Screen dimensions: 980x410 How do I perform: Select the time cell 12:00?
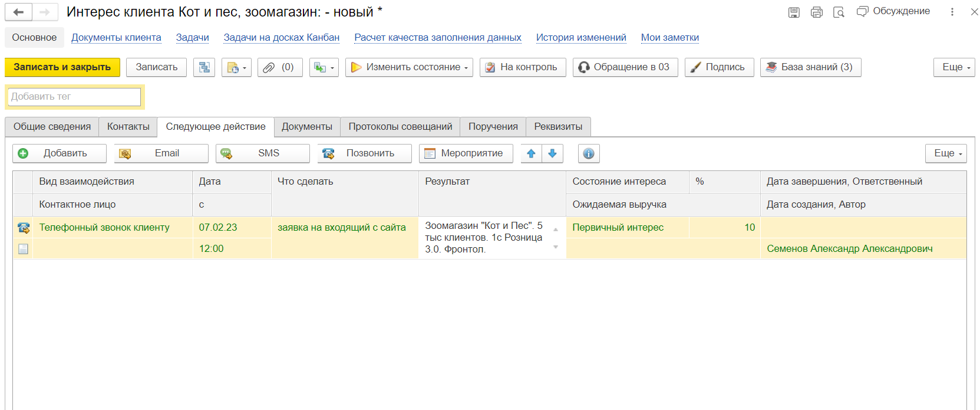coord(232,249)
